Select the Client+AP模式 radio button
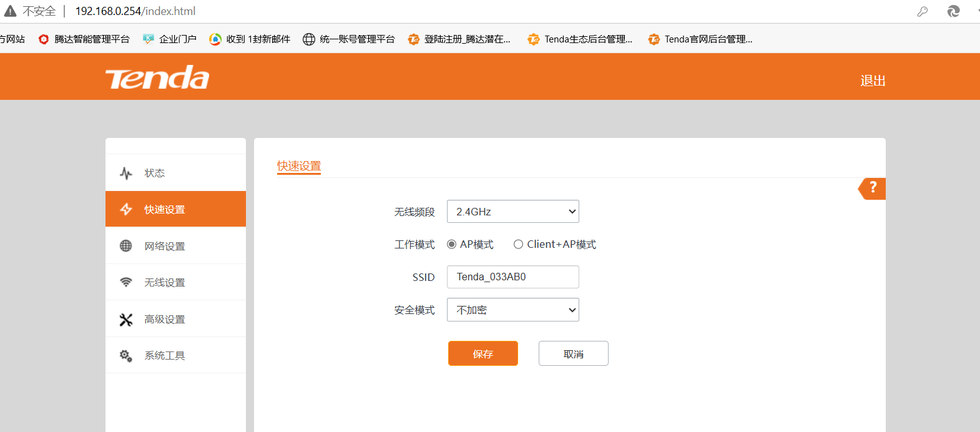The height and width of the screenshot is (432, 980). [x=518, y=245]
